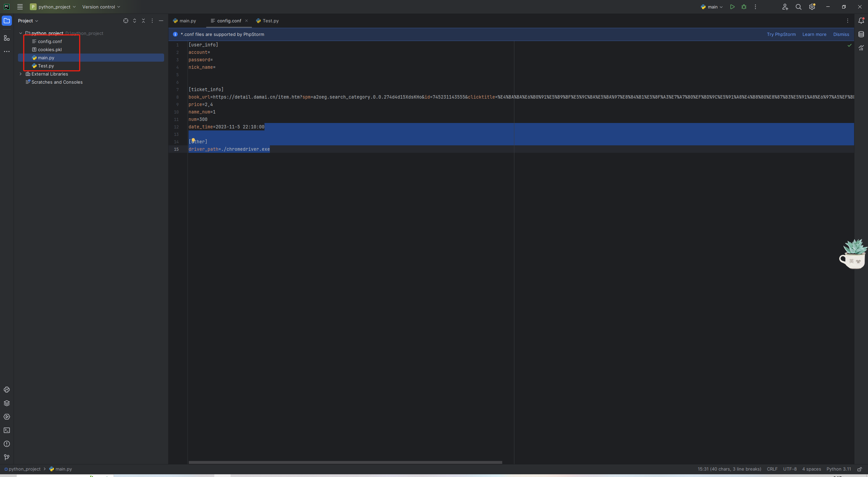Screen dimensions: 868x477
Task: Click Select Opened File target icon
Action: (126, 21)
